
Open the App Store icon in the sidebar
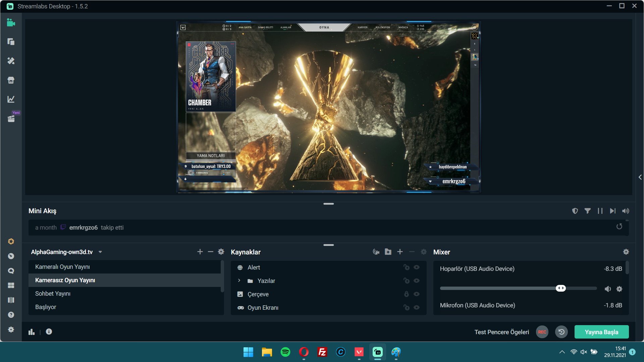coord(11,80)
